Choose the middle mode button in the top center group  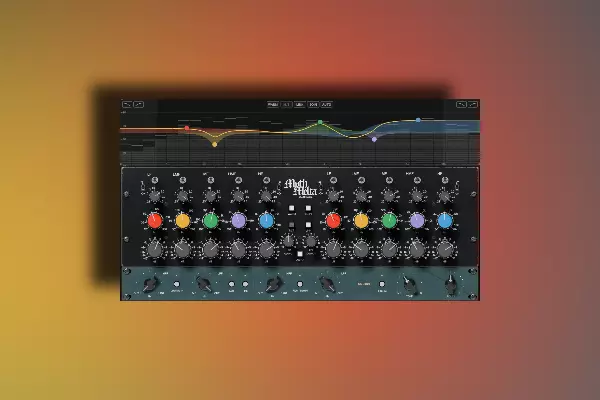[300, 104]
